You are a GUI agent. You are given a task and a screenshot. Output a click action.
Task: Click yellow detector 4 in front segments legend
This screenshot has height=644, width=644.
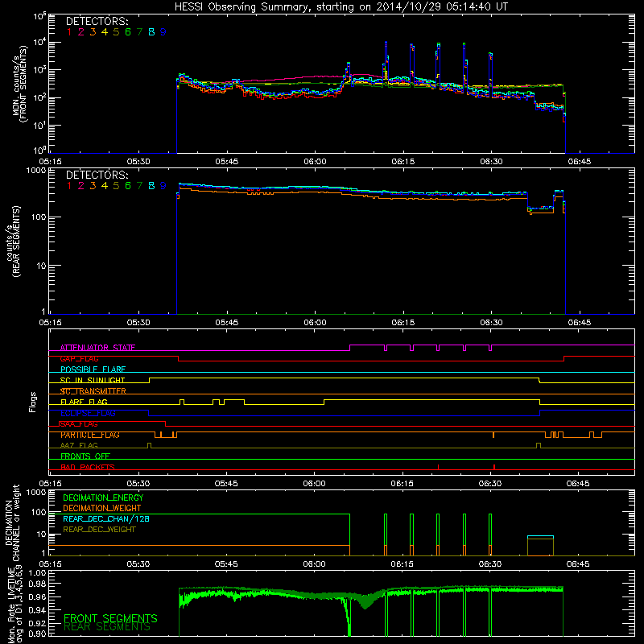point(105,32)
